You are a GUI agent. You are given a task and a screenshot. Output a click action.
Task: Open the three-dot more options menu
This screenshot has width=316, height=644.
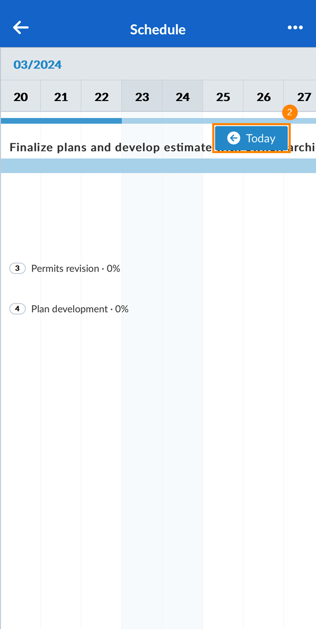(x=295, y=28)
